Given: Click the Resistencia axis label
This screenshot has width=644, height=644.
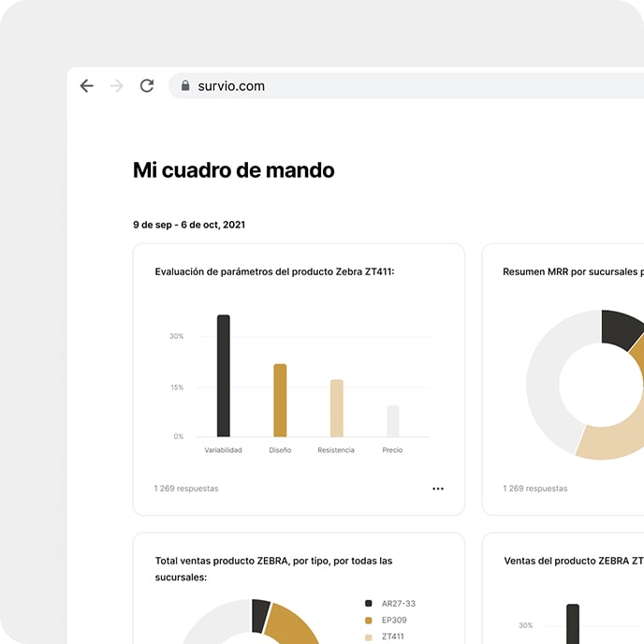Looking at the screenshot, I should click(336, 450).
